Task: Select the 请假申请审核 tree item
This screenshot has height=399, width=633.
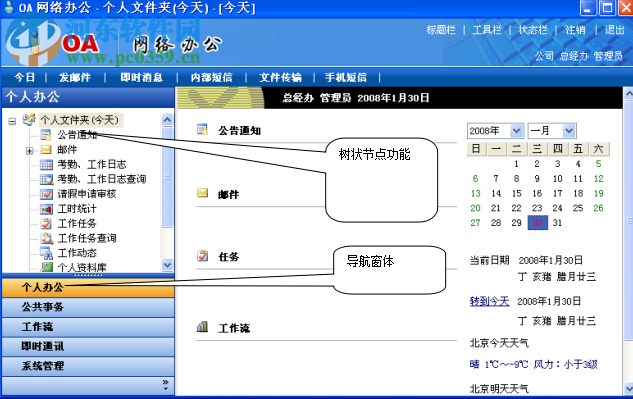Action: (x=87, y=194)
